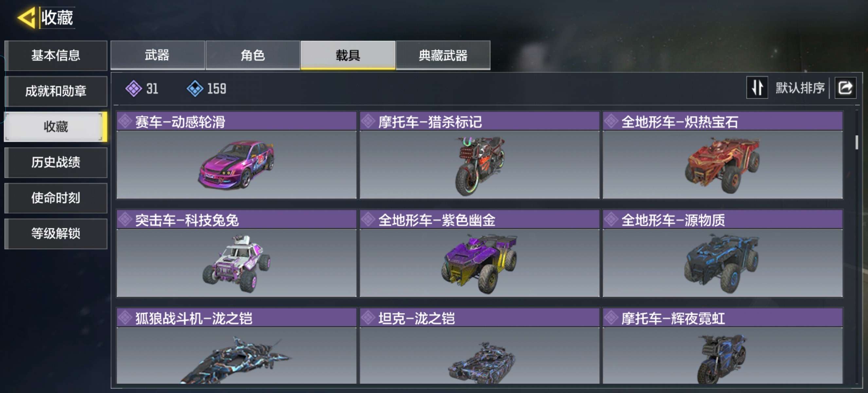Switch to the 武器 tab
The width and height of the screenshot is (868, 393).
point(157,55)
